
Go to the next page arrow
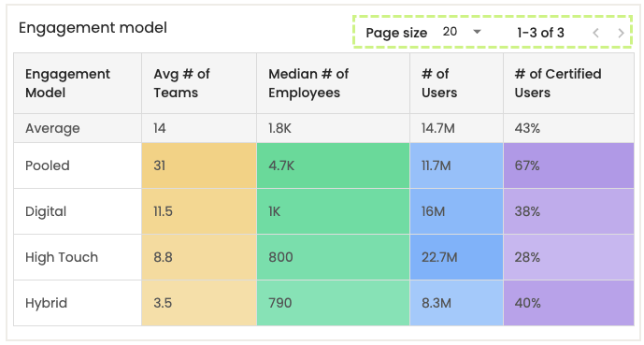coord(621,33)
